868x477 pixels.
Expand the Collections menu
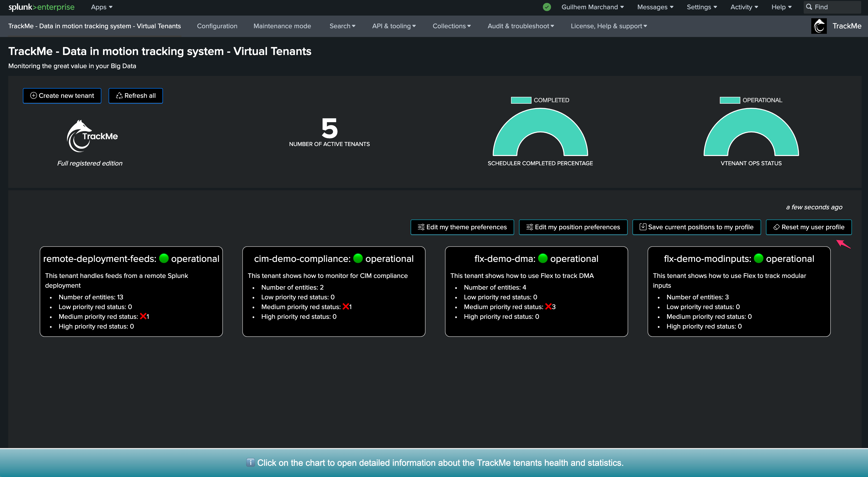tap(452, 26)
